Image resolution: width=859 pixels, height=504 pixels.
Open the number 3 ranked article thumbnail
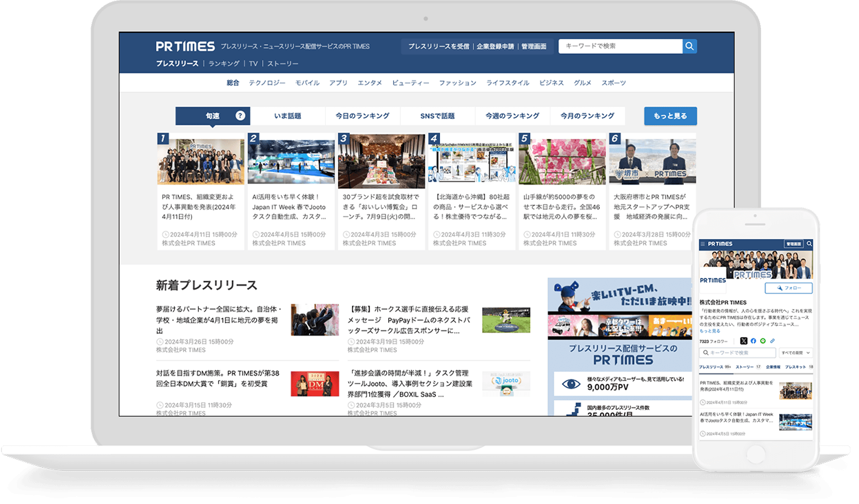coord(381,161)
